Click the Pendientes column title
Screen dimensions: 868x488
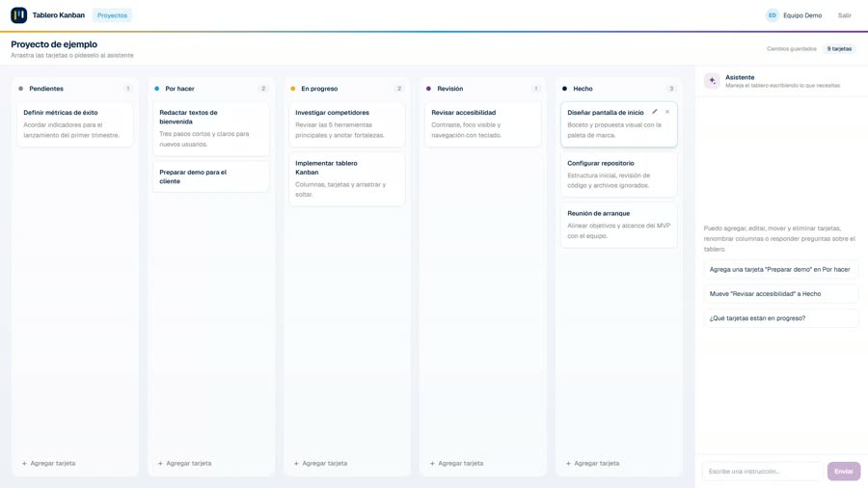point(46,89)
